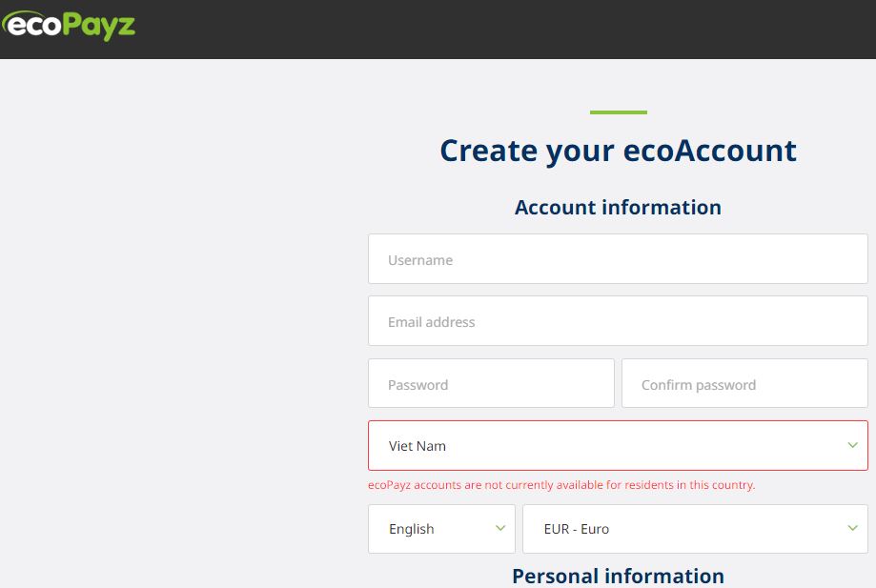Click the ecoPayz logo
The image size is (876, 588).
[69, 26]
